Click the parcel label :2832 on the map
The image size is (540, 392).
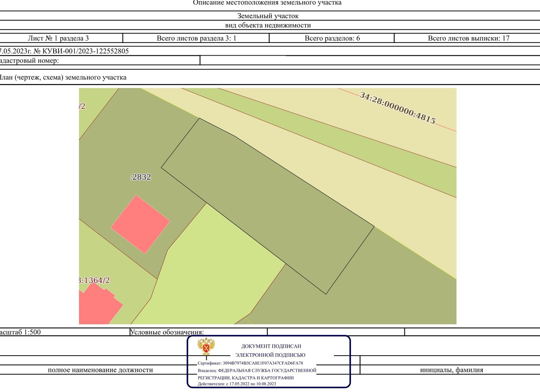140,177
